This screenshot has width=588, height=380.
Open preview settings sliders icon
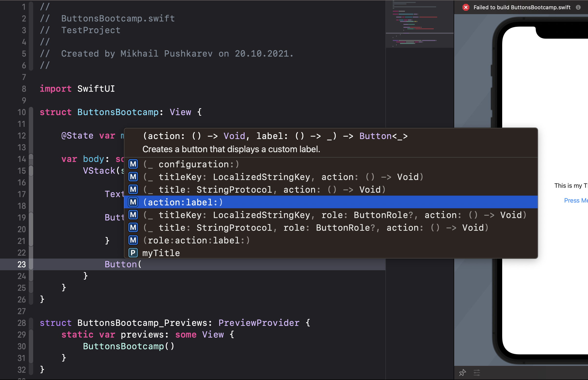[x=477, y=372]
